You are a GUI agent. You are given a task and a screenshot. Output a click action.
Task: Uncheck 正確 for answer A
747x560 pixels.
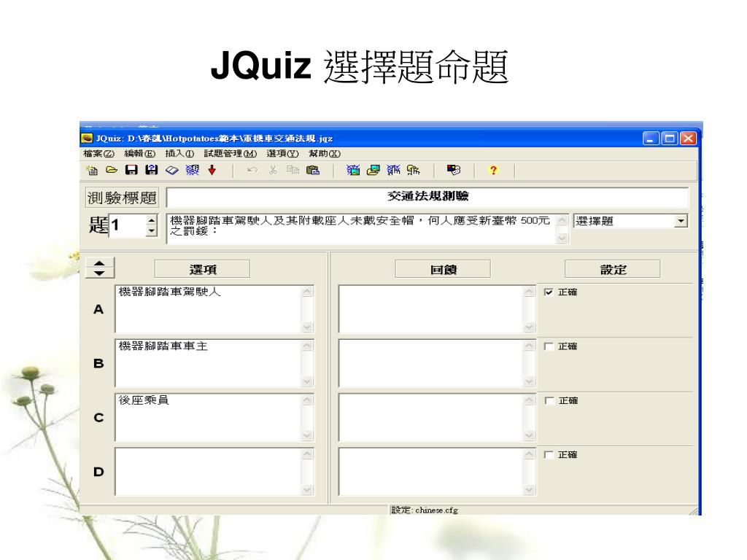click(x=549, y=292)
